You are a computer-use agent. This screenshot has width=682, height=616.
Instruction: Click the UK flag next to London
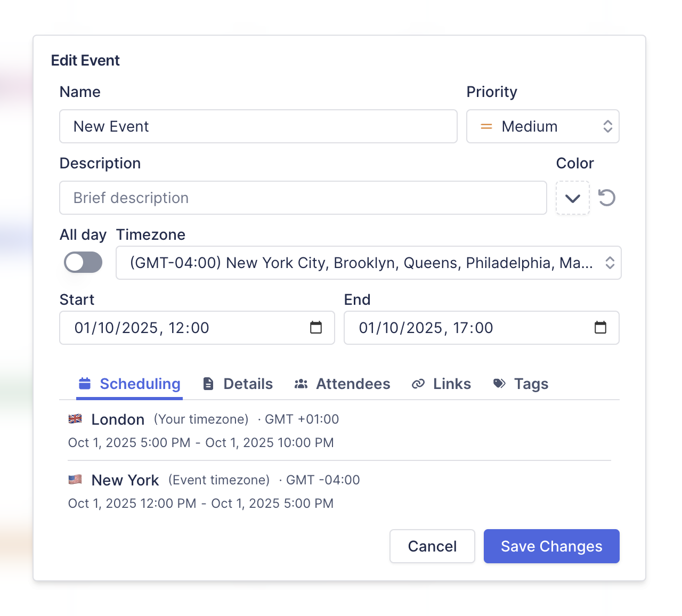click(x=75, y=419)
